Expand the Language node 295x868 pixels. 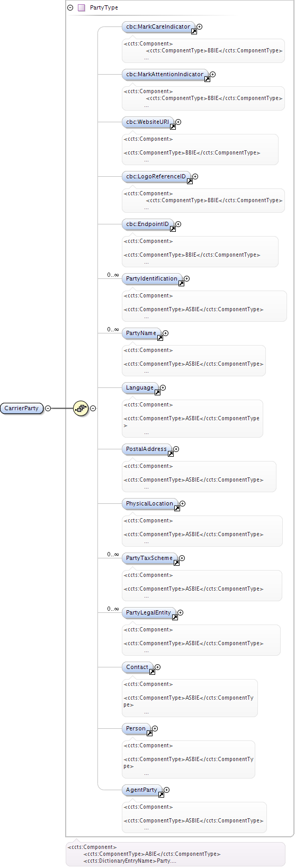tap(163, 388)
